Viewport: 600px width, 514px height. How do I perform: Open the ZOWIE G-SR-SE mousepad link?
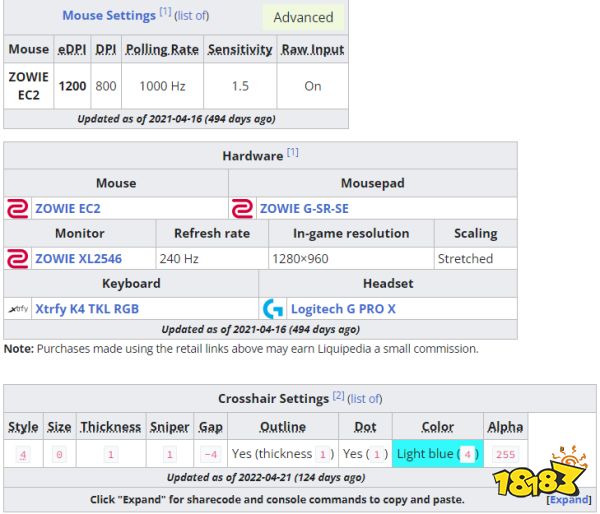[304, 209]
